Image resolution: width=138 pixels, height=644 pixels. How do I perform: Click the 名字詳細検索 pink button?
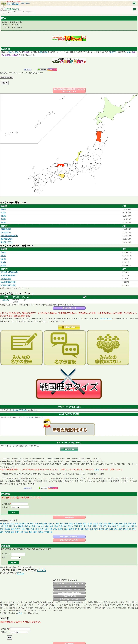point(69,517)
